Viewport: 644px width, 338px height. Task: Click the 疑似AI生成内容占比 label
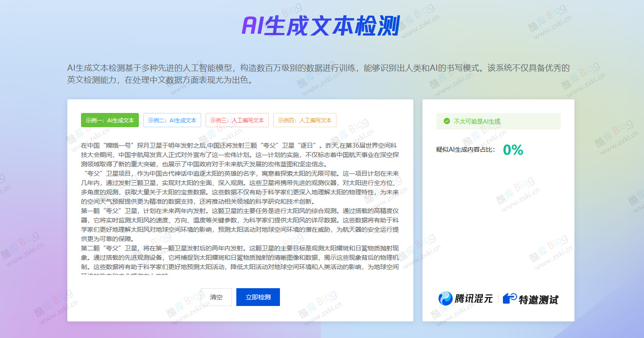466,151
